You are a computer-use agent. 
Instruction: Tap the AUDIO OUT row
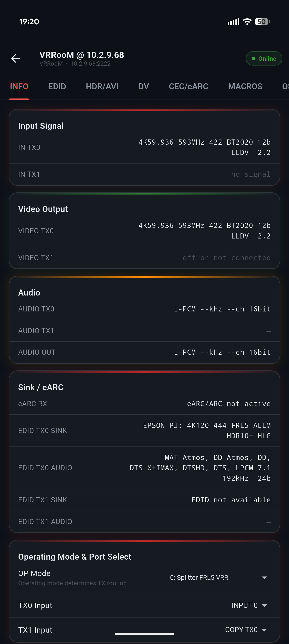point(144,352)
